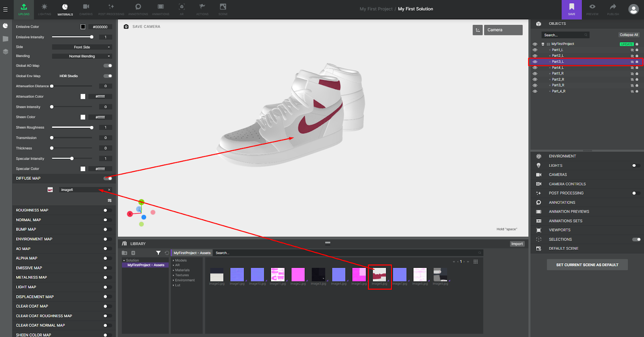Click the filter funnel icon in Library
644x337 pixels.
point(158,253)
